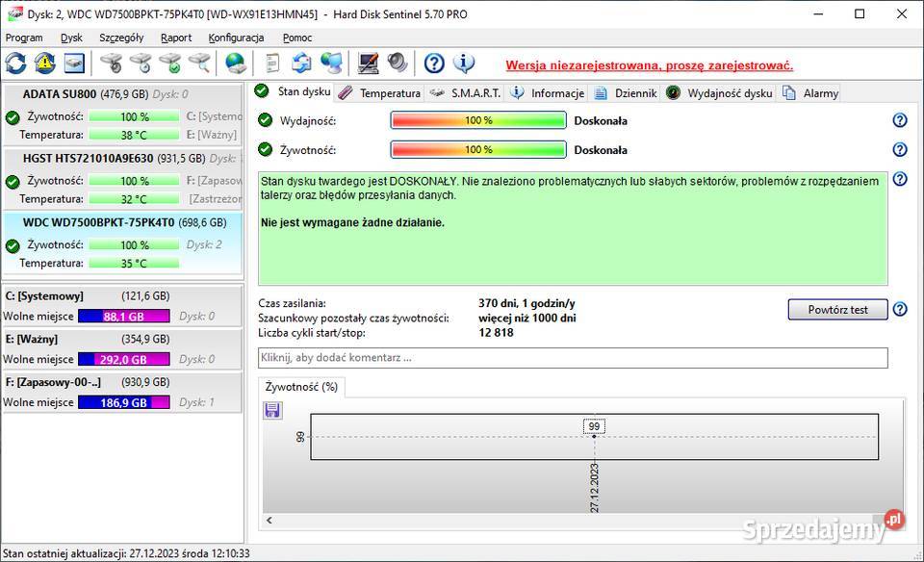Click the disk with stethoscope test icon

pos(111,64)
